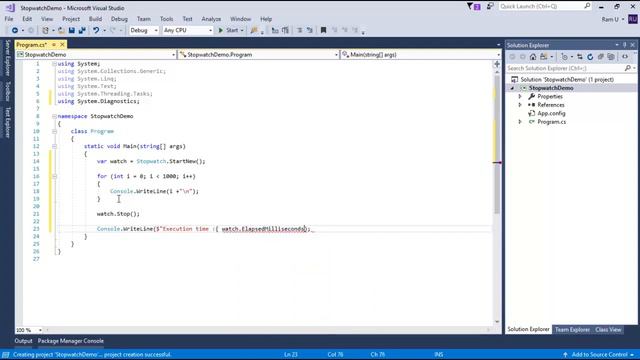This screenshot has height=360, width=640.
Task: Open the Debug menu
Action: 119,19
